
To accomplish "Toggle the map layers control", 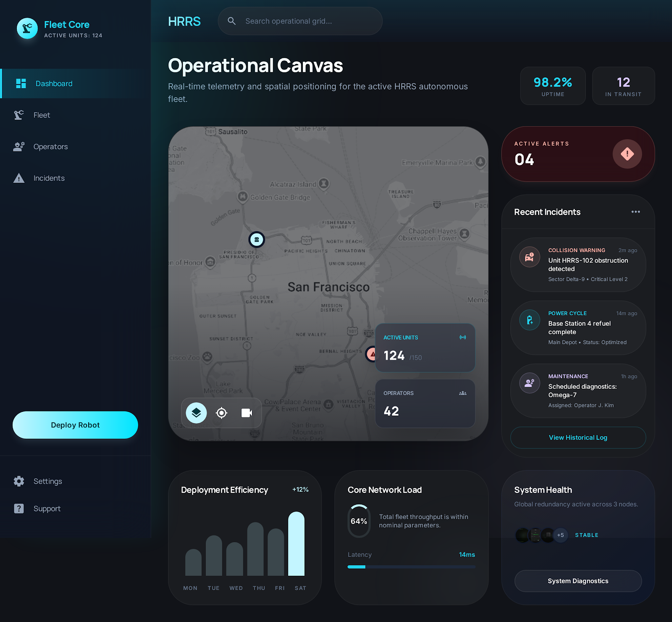I will pyautogui.click(x=196, y=413).
